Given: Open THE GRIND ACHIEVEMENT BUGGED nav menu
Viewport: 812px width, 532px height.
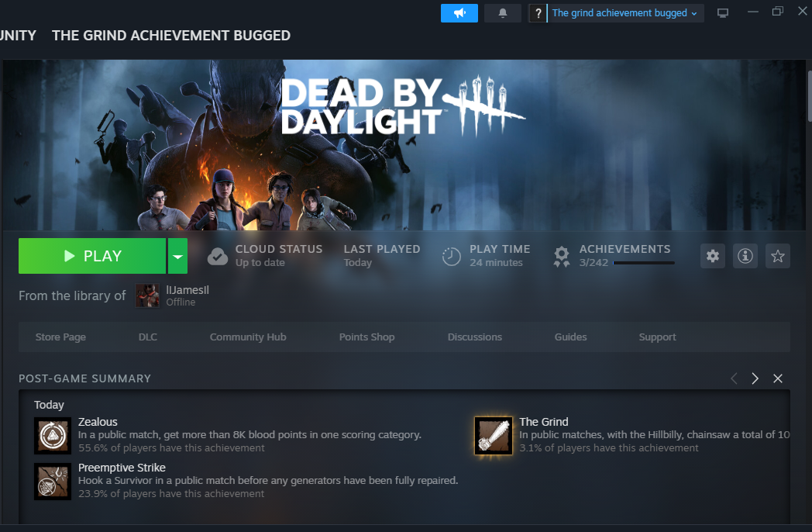Looking at the screenshot, I should [x=171, y=35].
